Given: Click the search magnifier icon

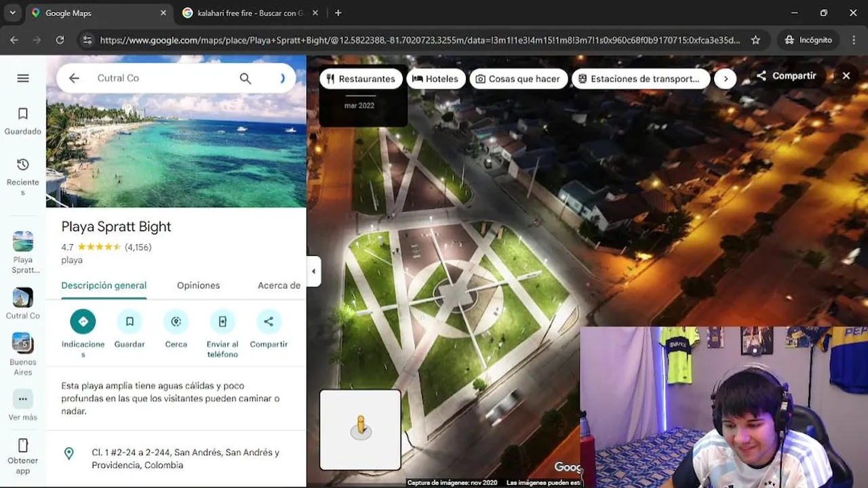Looking at the screenshot, I should [x=245, y=78].
